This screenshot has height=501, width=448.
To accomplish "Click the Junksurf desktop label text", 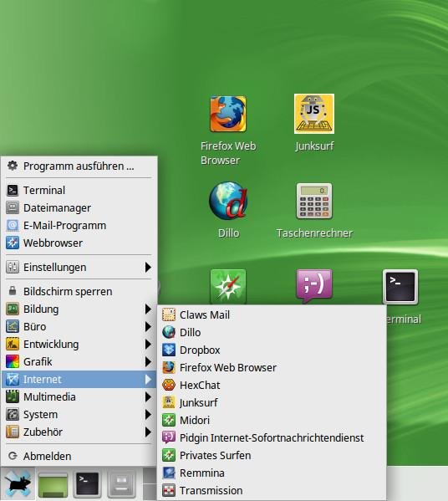I will pos(314,146).
